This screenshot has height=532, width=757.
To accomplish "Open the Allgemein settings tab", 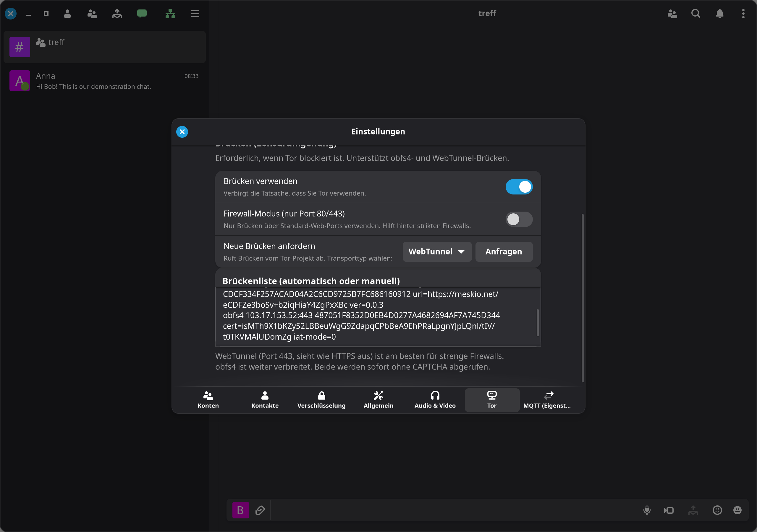I will 378,400.
